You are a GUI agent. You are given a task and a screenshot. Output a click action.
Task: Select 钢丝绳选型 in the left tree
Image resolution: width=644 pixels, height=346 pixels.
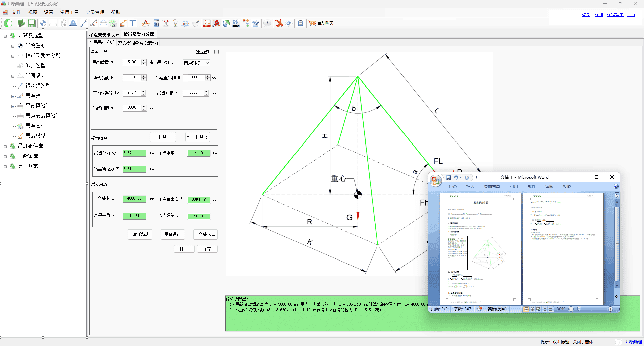point(38,86)
